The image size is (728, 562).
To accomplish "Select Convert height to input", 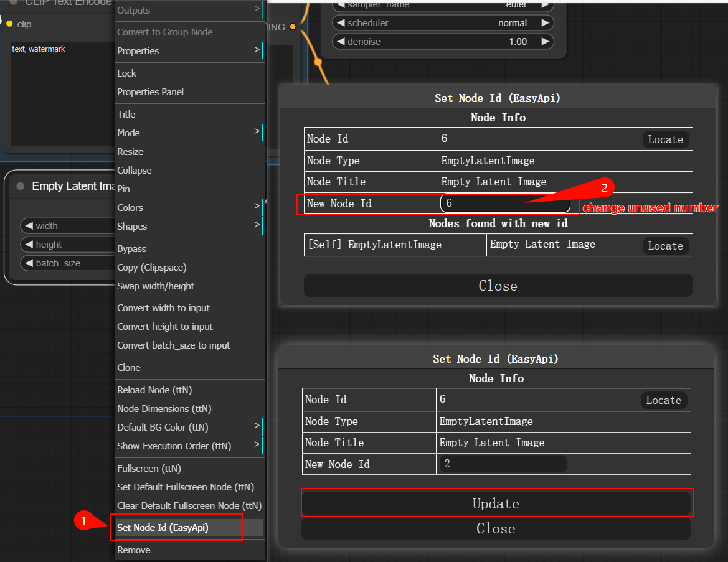I will tap(189, 327).
